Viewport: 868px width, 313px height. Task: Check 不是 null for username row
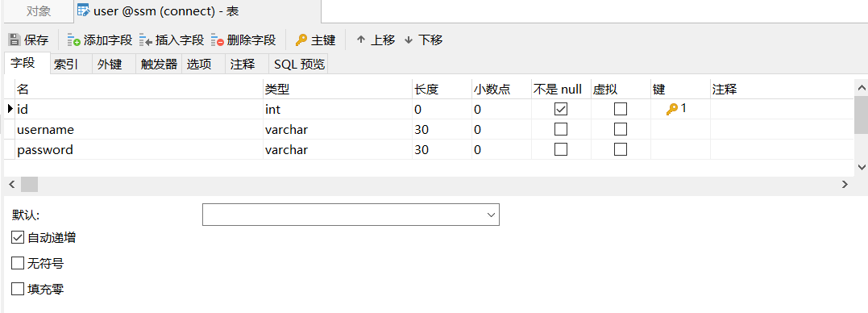coord(561,130)
